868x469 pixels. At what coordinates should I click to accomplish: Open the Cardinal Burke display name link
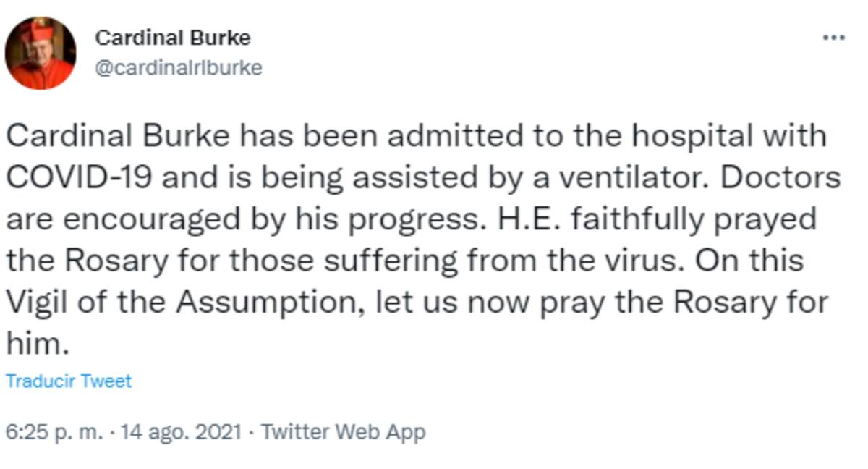point(173,37)
